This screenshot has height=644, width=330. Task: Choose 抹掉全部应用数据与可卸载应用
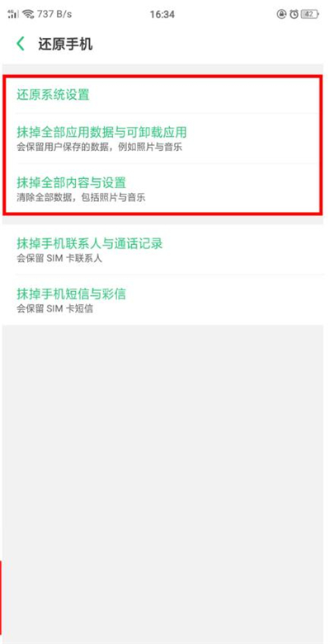point(164,139)
